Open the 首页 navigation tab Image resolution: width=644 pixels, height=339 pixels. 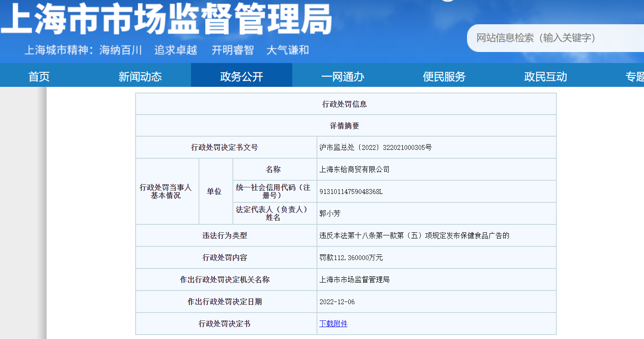(39, 76)
